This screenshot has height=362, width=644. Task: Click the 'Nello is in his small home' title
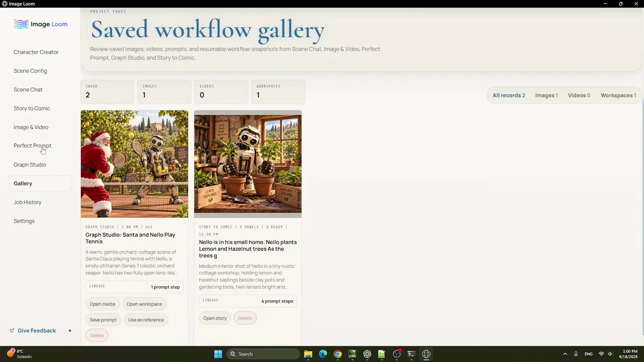pyautogui.click(x=248, y=249)
